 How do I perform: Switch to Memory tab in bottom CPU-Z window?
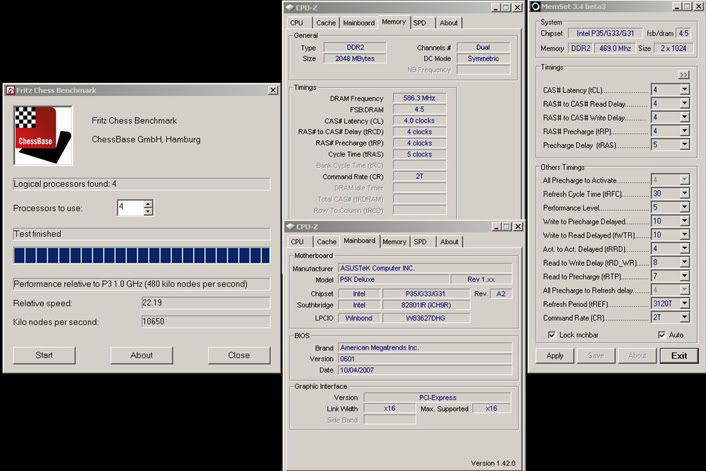pos(394,242)
